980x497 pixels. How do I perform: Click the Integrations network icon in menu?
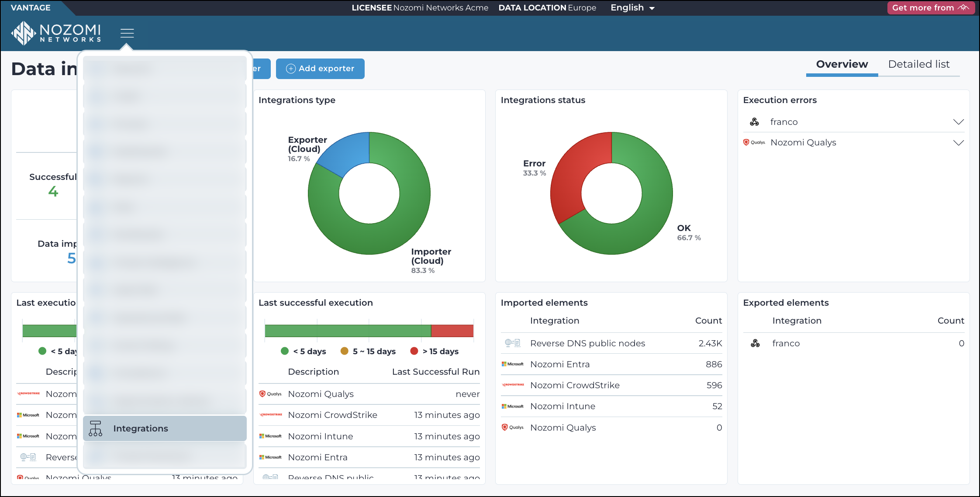pyautogui.click(x=95, y=428)
